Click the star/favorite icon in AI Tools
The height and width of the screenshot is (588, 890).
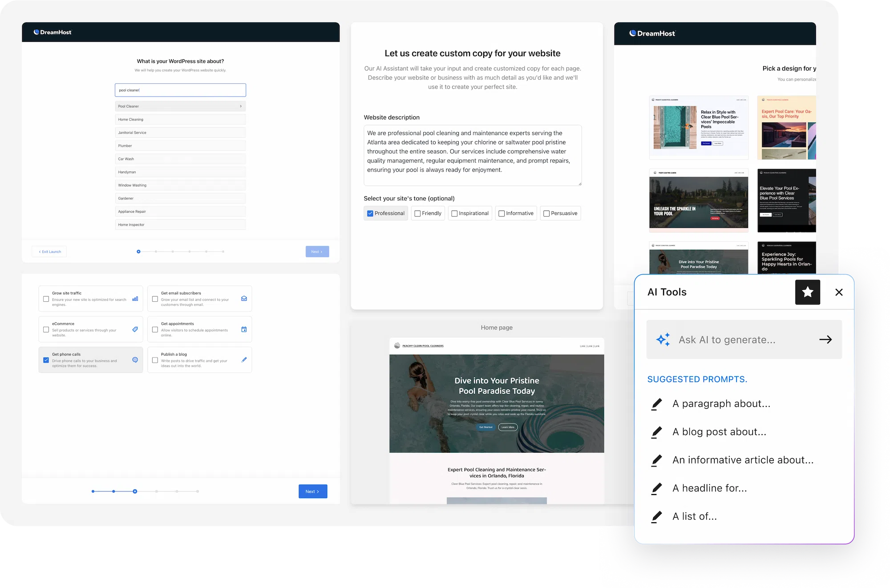pos(807,292)
